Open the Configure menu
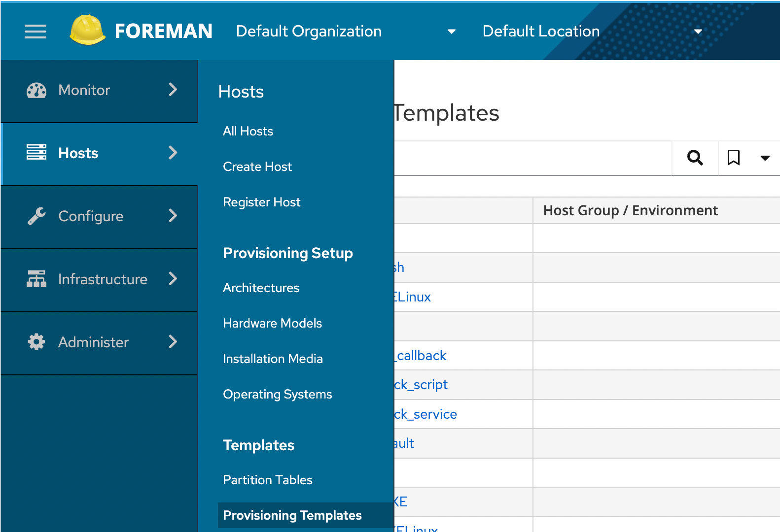This screenshot has height=532, width=780. (99, 217)
